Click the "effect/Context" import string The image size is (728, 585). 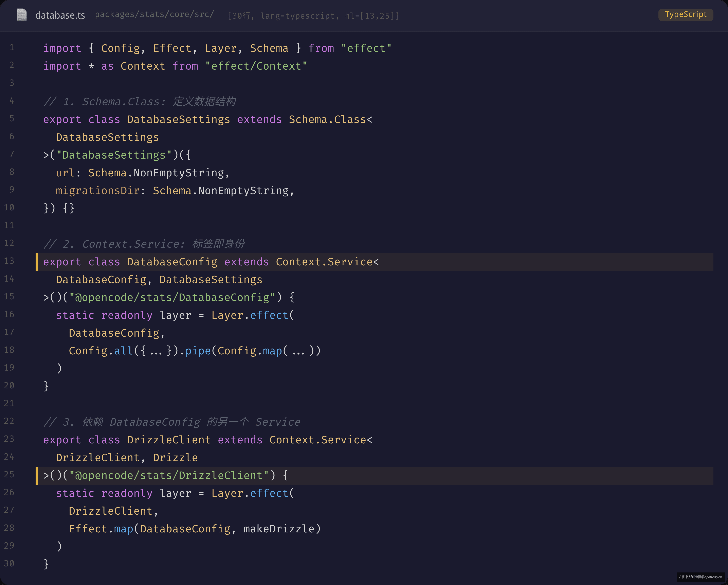[256, 66]
